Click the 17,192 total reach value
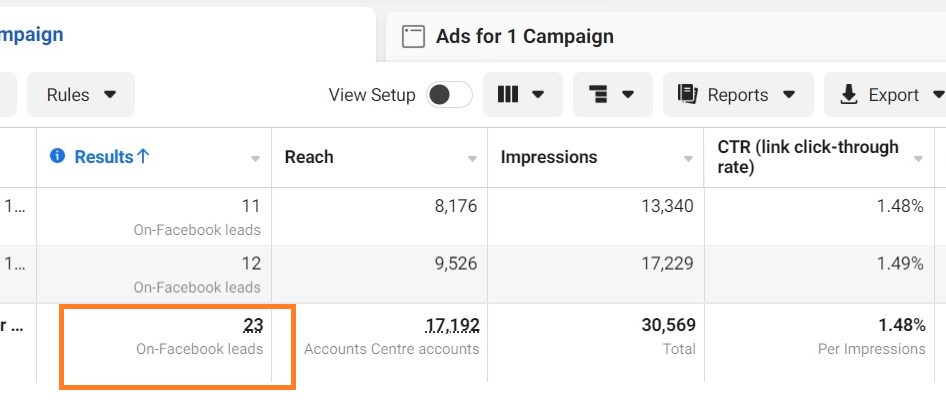The height and width of the screenshot is (410, 946). point(451,325)
